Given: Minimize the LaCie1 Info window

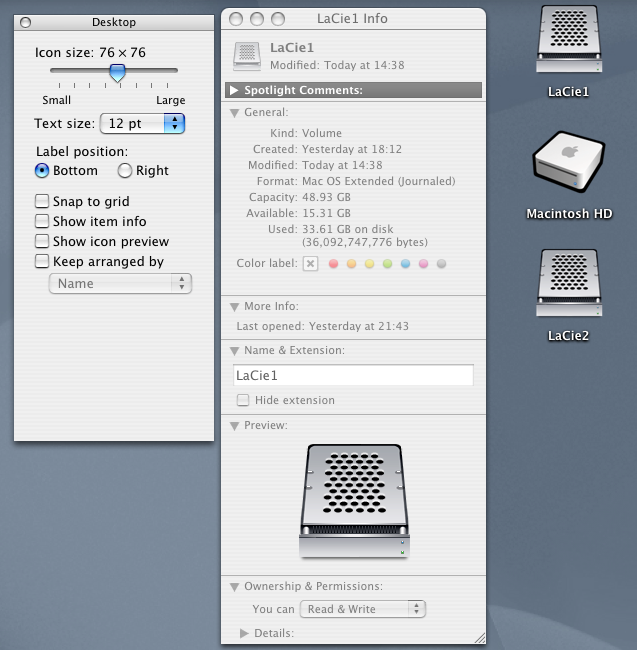Looking at the screenshot, I should pos(257,19).
